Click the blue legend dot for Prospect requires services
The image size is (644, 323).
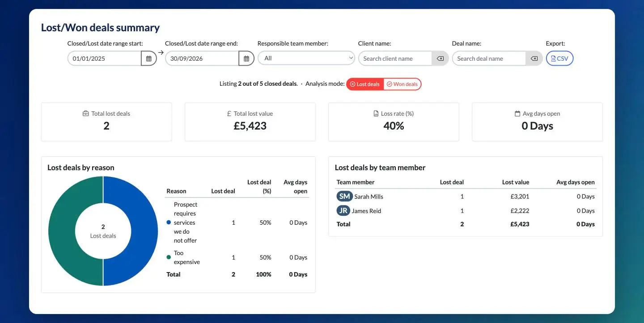pos(169,222)
